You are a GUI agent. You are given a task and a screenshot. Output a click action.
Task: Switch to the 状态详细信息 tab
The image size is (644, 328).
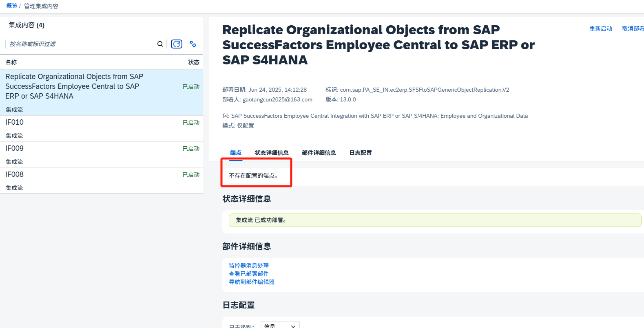tap(272, 153)
